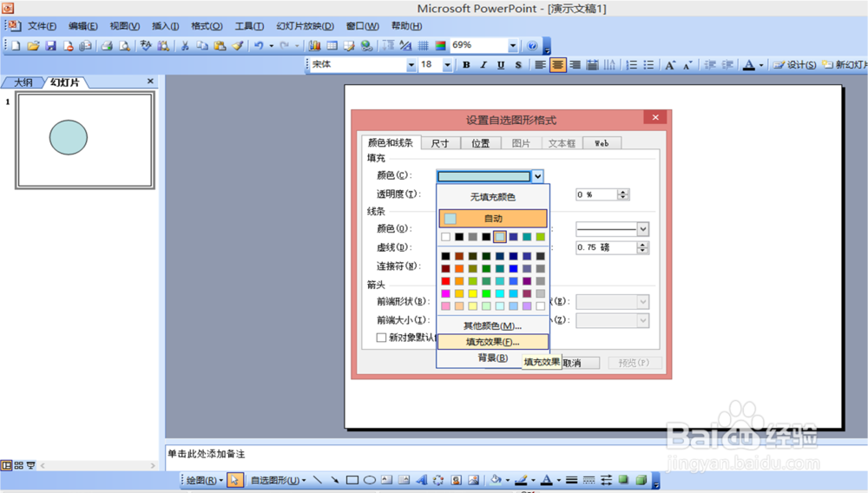Click the Show Grid icon
Image resolution: width=868 pixels, height=493 pixels.
coord(423,46)
